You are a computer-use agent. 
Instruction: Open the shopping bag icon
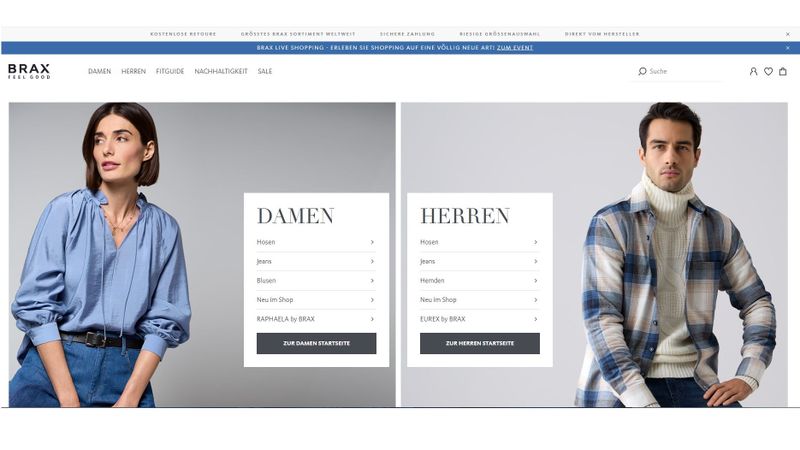tap(783, 71)
